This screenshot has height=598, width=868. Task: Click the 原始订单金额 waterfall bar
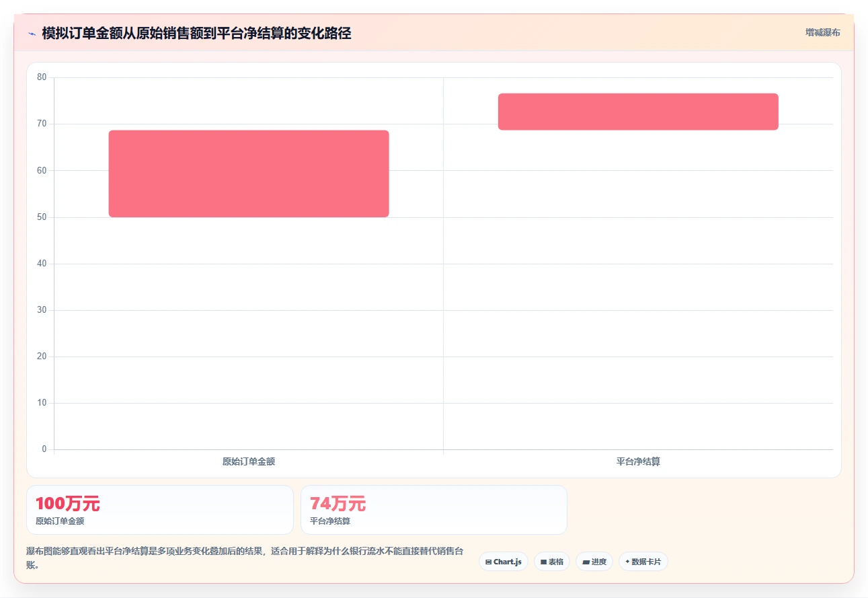(x=249, y=174)
